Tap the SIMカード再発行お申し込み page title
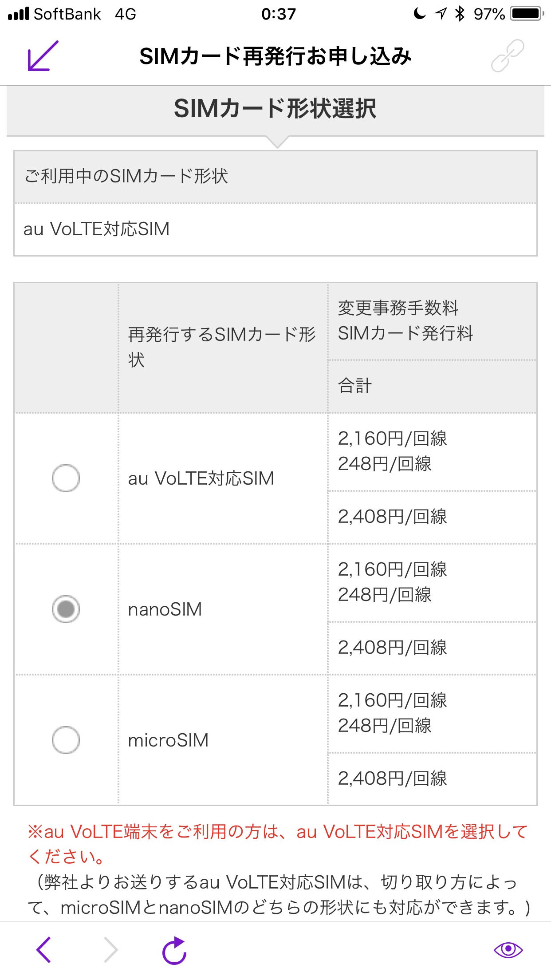This screenshot has height=980, width=551. [x=275, y=56]
